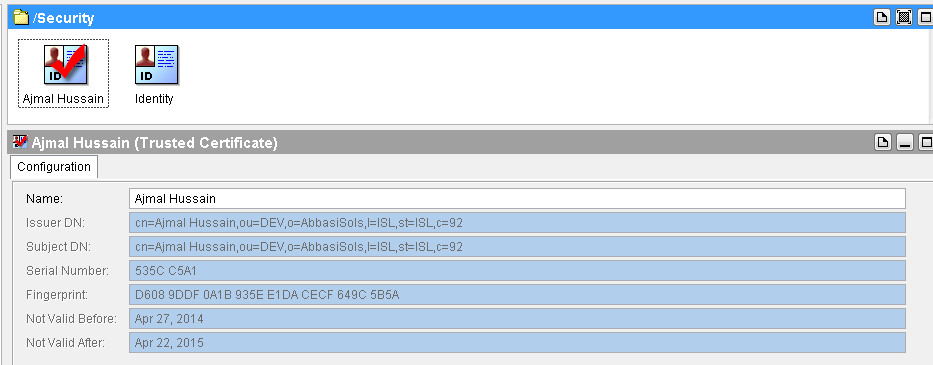Minimize the Ajmal Hussain Trusted Certificate panel
This screenshot has width=933, height=365.
click(x=905, y=142)
